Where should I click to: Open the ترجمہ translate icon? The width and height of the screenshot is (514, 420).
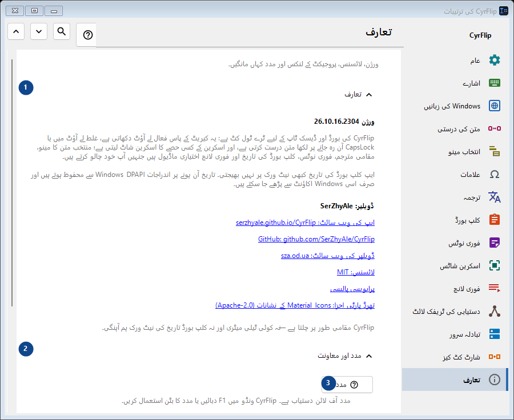pyautogui.click(x=495, y=197)
